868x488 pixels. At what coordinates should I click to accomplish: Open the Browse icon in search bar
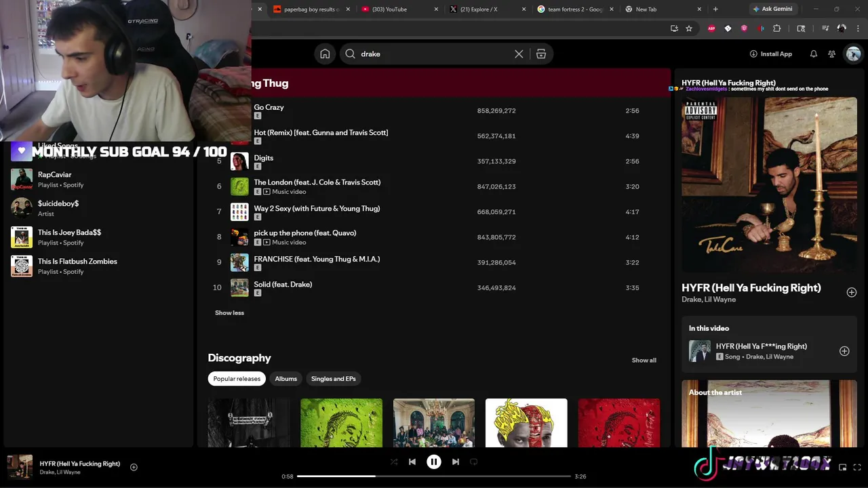tap(541, 54)
